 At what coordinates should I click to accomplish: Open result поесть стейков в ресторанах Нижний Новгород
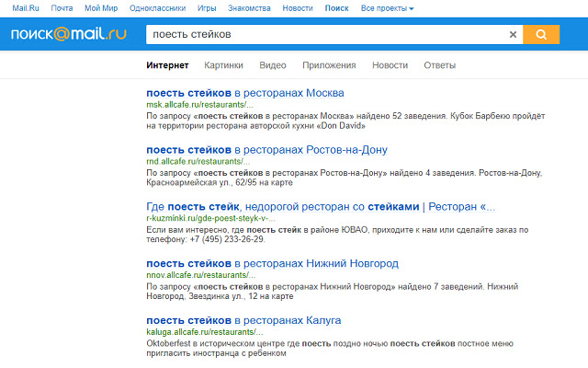pyautogui.click(x=272, y=264)
